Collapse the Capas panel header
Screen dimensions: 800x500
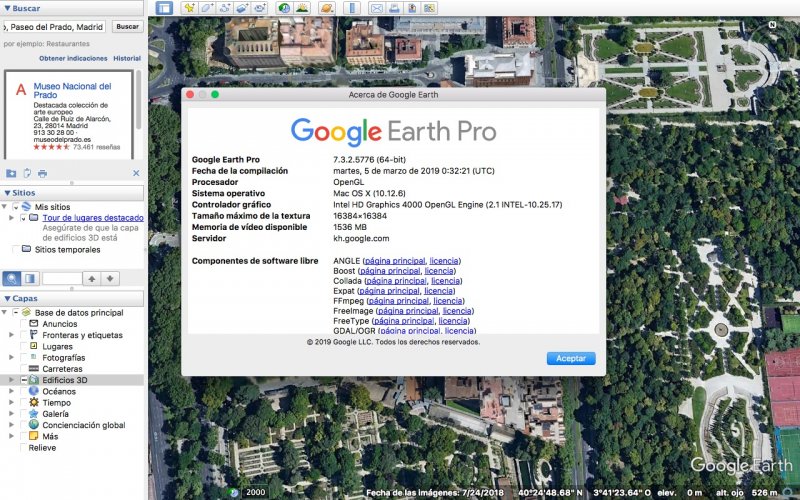[7, 298]
